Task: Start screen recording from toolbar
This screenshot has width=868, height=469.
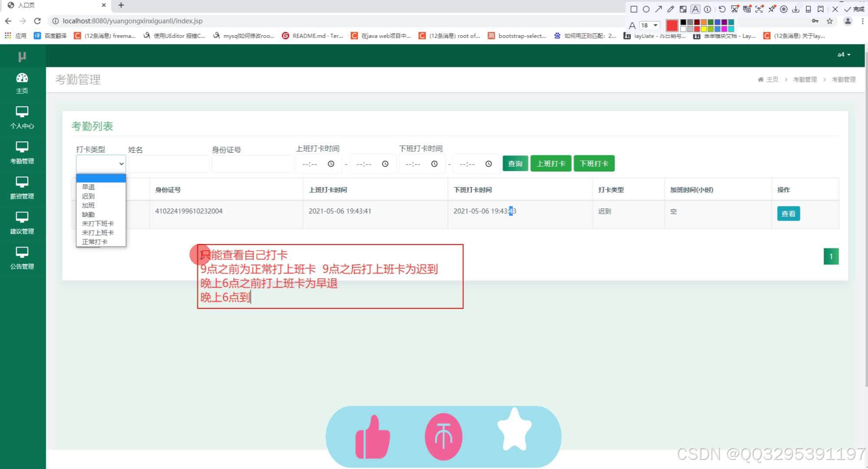Action: pyautogui.click(x=784, y=9)
